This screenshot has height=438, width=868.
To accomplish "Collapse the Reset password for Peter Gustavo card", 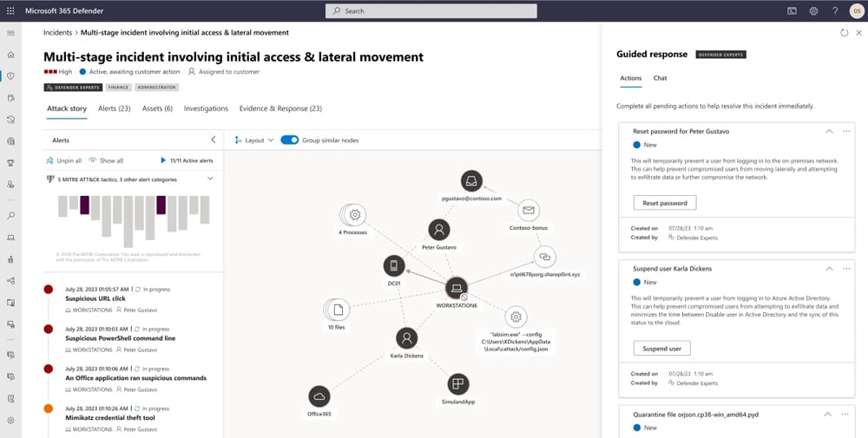I will pos(828,131).
